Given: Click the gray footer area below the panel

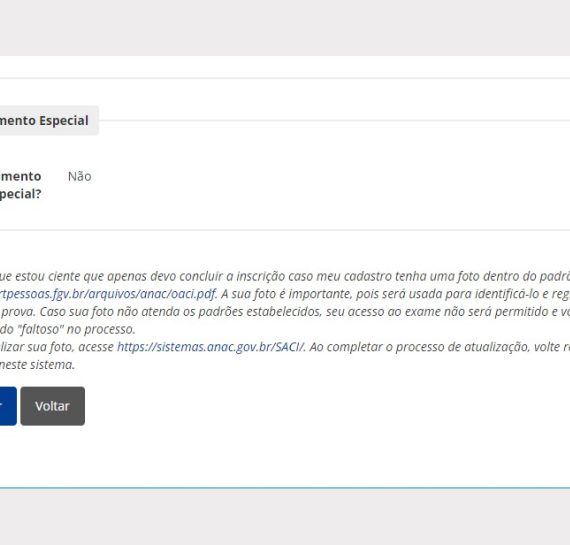Looking at the screenshot, I should click(x=285, y=517).
